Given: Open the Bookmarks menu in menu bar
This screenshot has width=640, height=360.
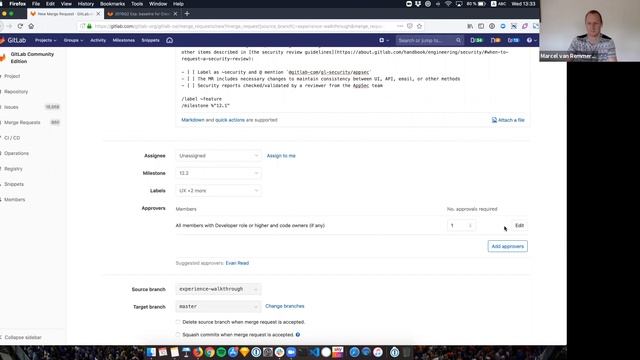Looking at the screenshot, I should tap(112, 4).
